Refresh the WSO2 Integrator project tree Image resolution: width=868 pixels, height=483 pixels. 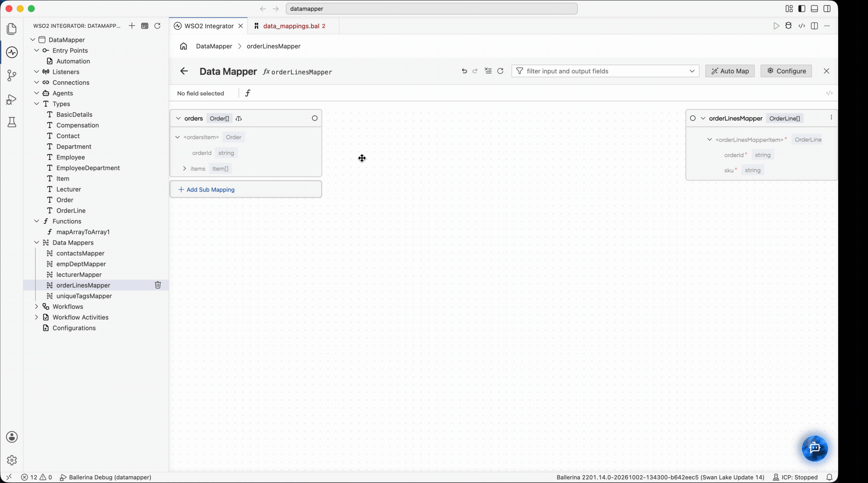tap(157, 26)
